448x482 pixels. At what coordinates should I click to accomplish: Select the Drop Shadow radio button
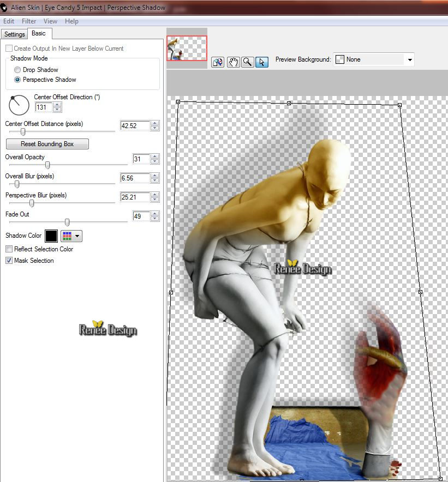(17, 70)
